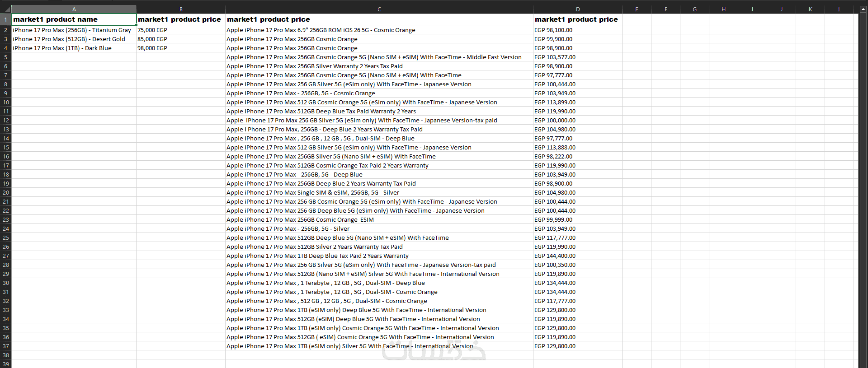Click "1 Terabyte ... Dual-SIM - Cosmic Orange" cell
The height and width of the screenshot is (368, 868).
[379, 292]
